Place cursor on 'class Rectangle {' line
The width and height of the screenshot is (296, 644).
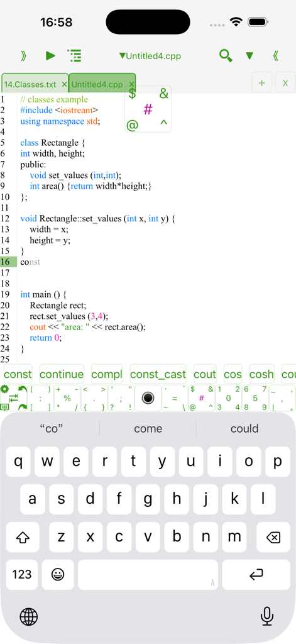52,143
